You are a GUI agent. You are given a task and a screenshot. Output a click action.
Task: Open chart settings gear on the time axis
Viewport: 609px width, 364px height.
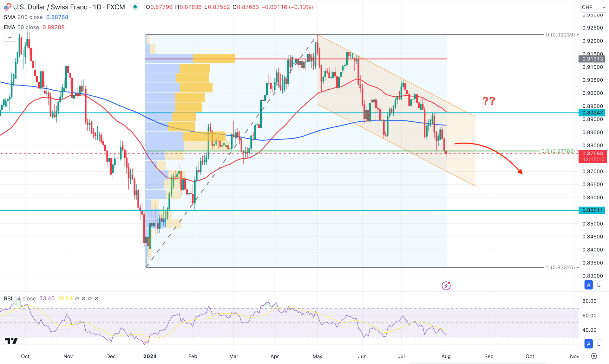tap(594, 356)
